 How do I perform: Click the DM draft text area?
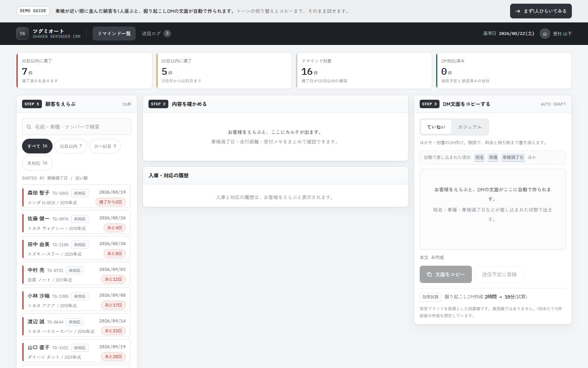coord(493,209)
